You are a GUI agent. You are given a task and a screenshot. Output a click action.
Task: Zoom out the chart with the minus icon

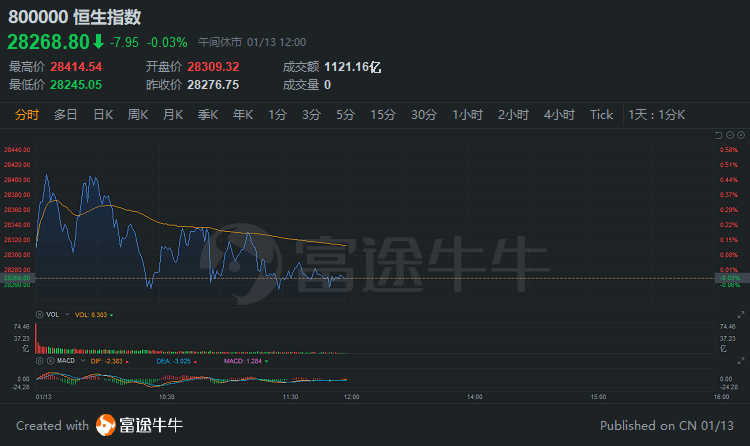[730, 135]
